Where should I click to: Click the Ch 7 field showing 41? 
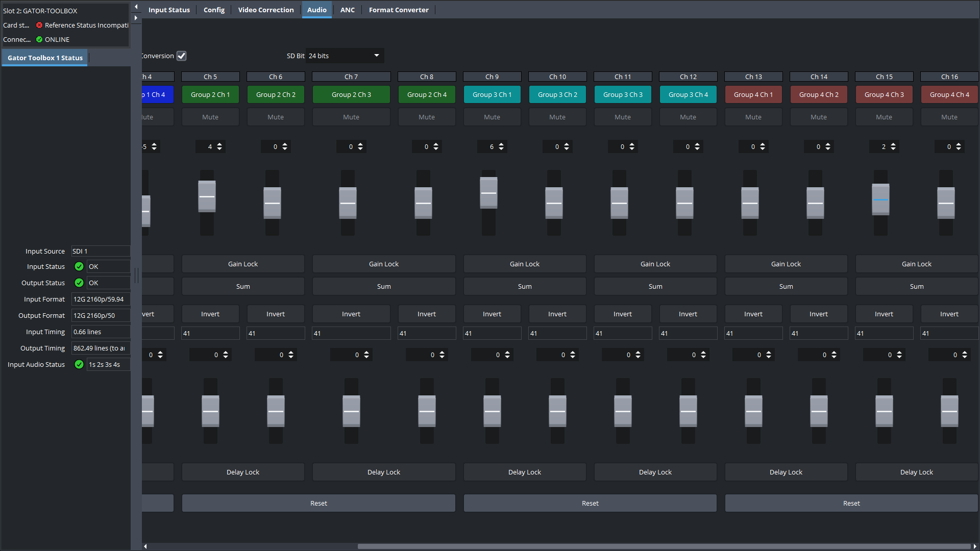tap(351, 333)
